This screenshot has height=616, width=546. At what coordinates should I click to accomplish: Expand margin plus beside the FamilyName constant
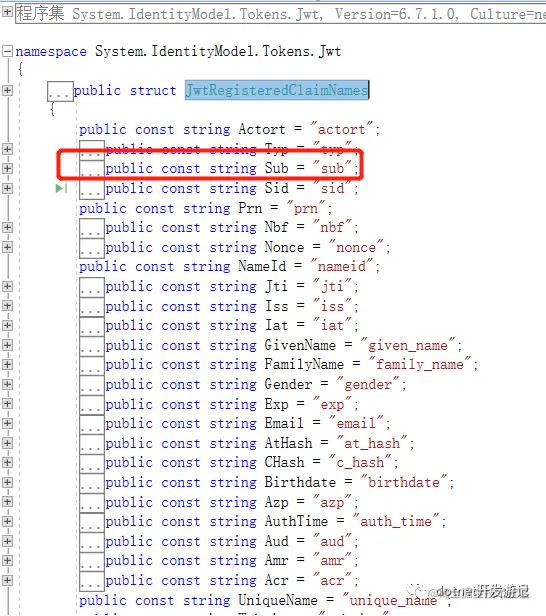pyautogui.click(x=7, y=364)
